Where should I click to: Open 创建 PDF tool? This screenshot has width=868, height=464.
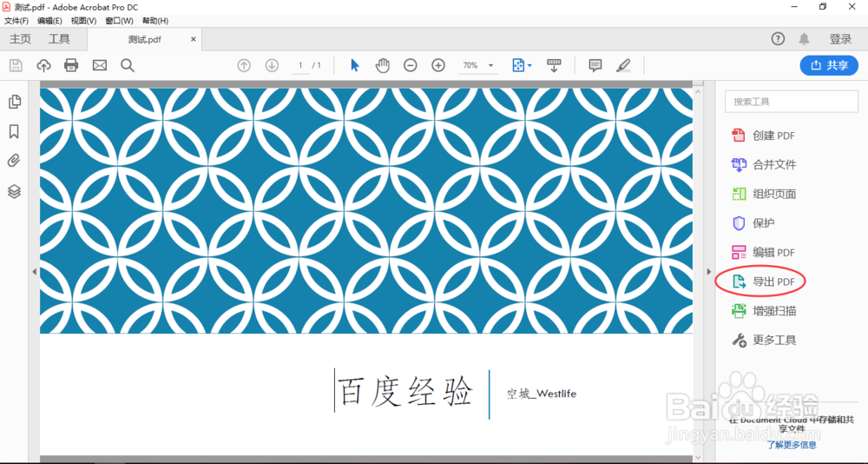tap(763, 136)
